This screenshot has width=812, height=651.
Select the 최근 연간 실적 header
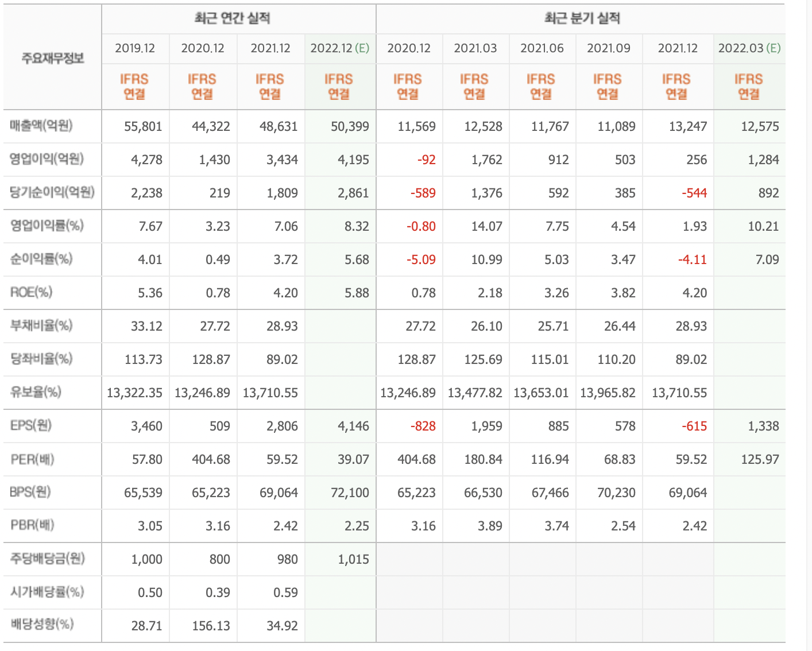pyautogui.click(x=232, y=18)
